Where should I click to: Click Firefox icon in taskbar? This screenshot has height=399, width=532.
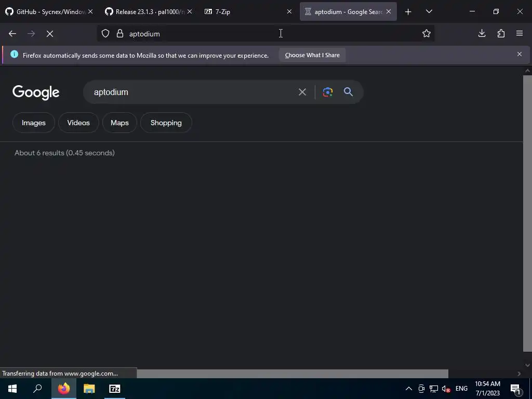point(64,389)
